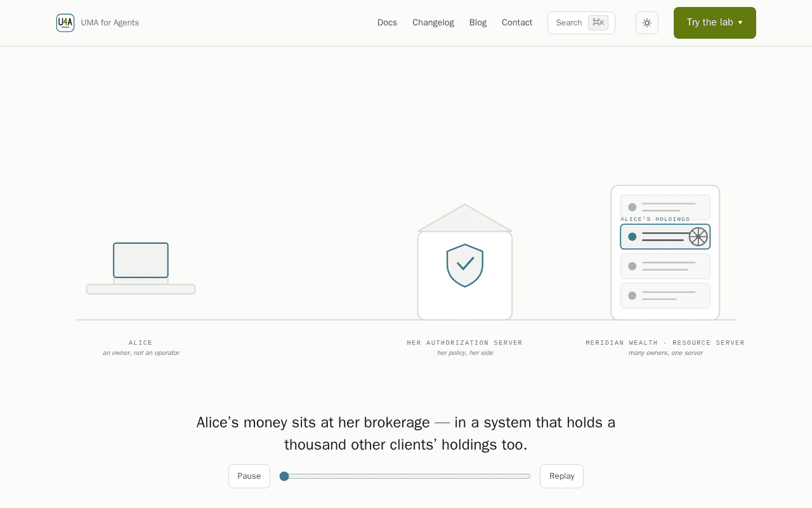
Task: Toggle the light/dark theme button
Action: point(647,23)
